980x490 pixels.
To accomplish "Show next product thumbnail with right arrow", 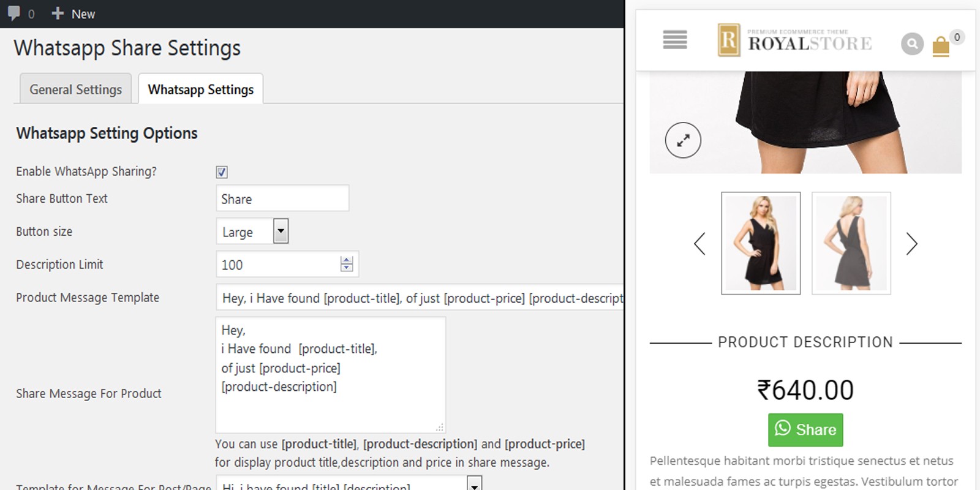I will click(x=911, y=243).
